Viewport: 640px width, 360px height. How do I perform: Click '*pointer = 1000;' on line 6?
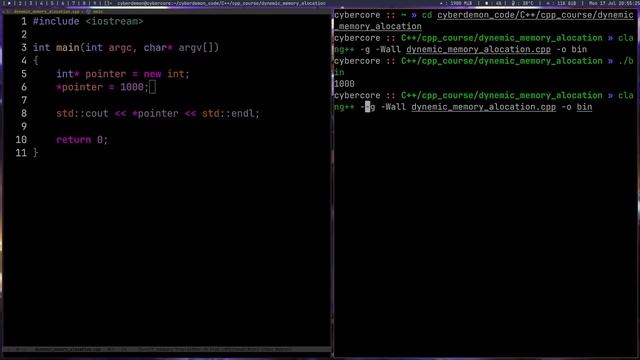click(x=102, y=87)
